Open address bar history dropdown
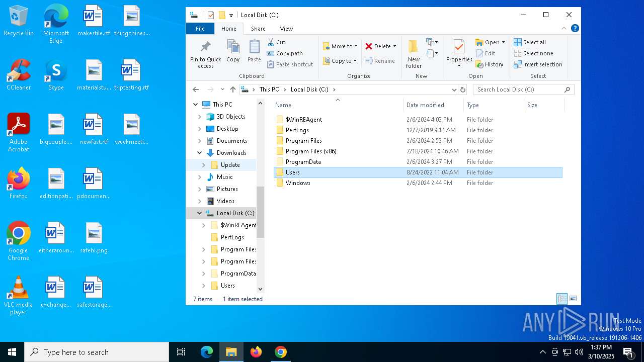 454,89
